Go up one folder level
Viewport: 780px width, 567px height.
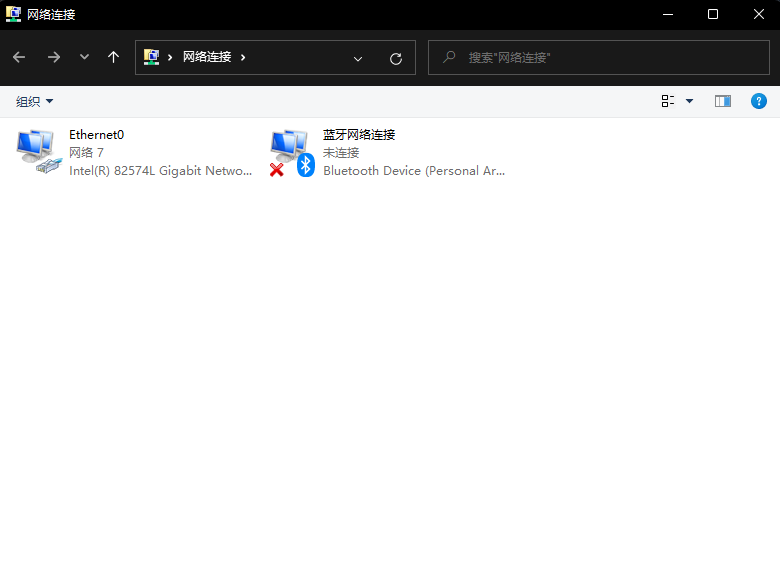(113, 58)
